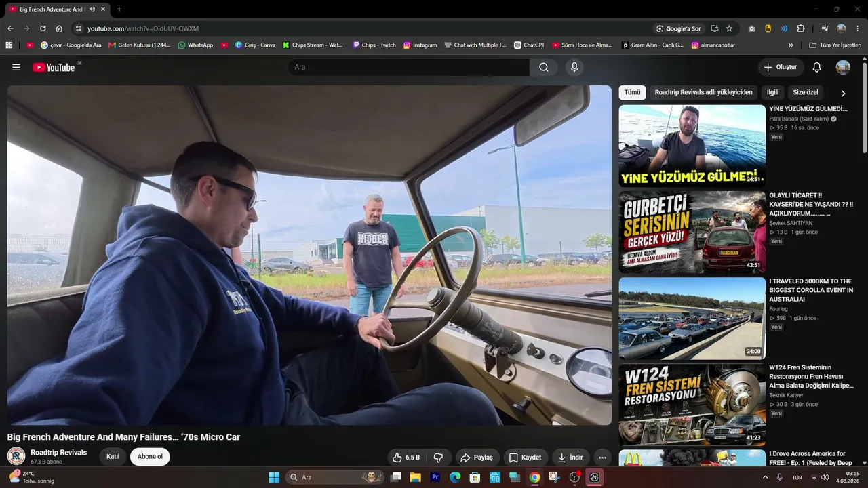Image resolution: width=868 pixels, height=488 pixels.
Task: Open YouTube notifications bell
Action: [x=817, y=67]
